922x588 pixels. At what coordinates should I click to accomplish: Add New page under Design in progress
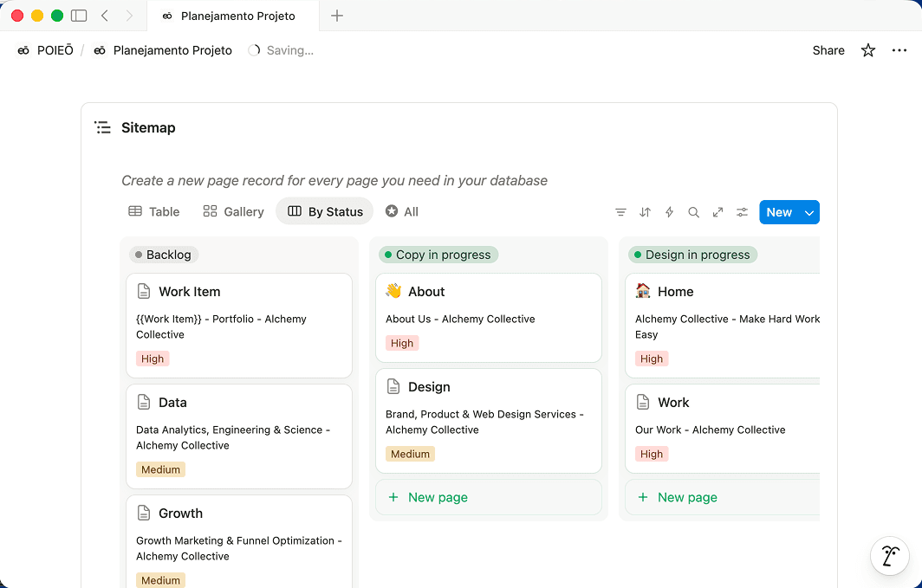coord(723,498)
